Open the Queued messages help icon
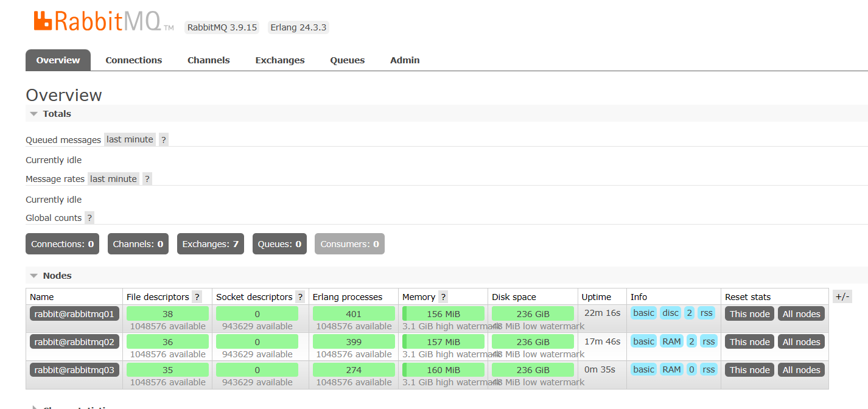This screenshot has height=409, width=868. [163, 139]
